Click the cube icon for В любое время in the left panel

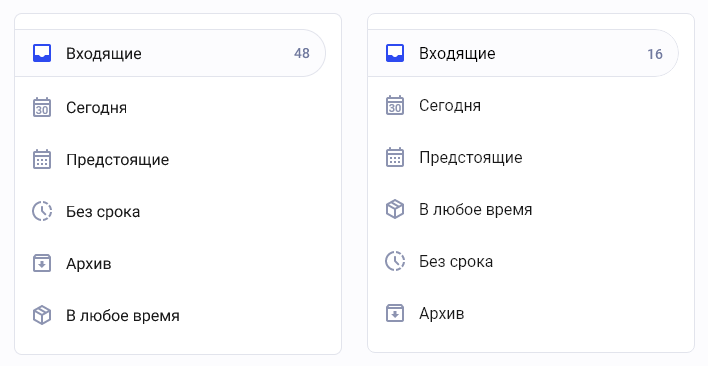click(x=42, y=315)
